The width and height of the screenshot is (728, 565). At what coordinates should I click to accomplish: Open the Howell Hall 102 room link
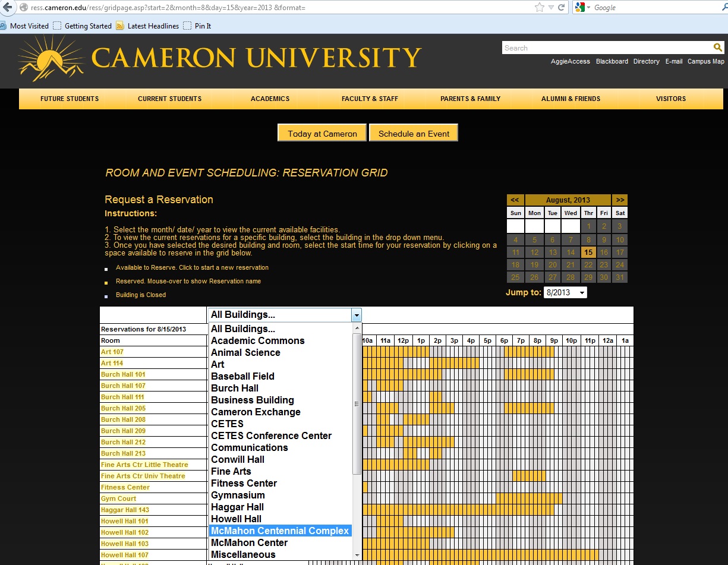click(x=125, y=532)
